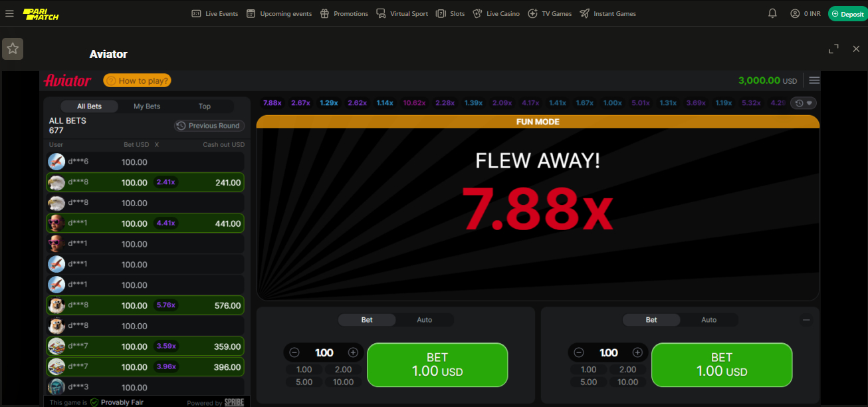
Task: Click the green Deposit button
Action: (847, 13)
